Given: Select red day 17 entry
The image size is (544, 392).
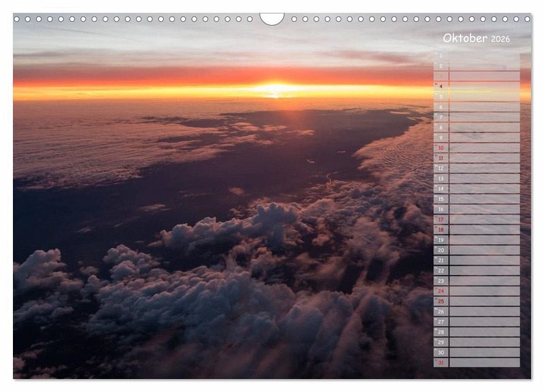Looking at the screenshot, I should (x=441, y=219).
